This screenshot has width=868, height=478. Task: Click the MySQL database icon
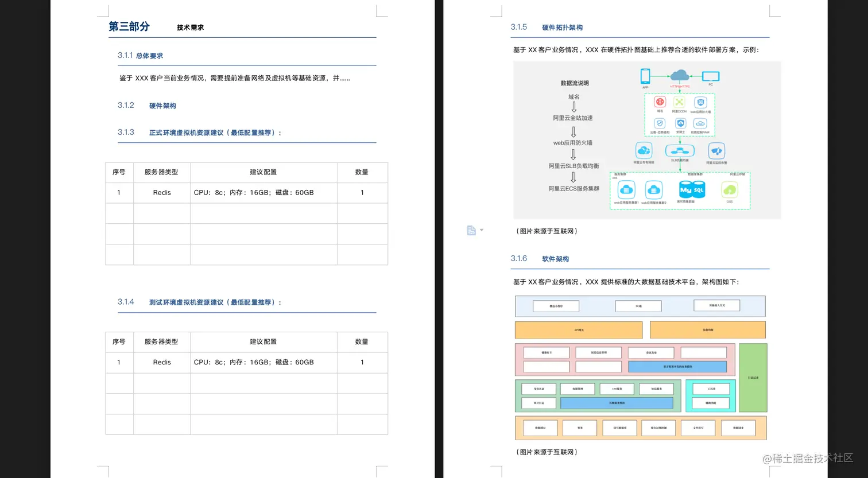pos(691,190)
